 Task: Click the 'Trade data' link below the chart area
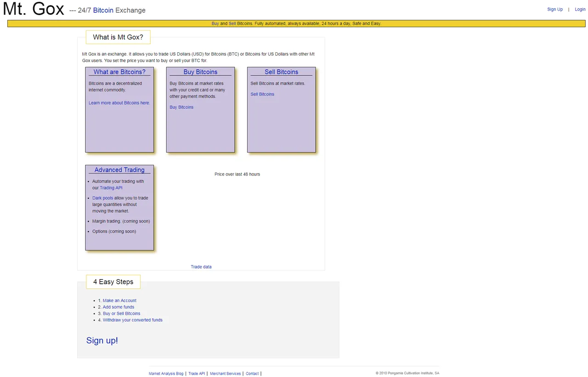201,267
